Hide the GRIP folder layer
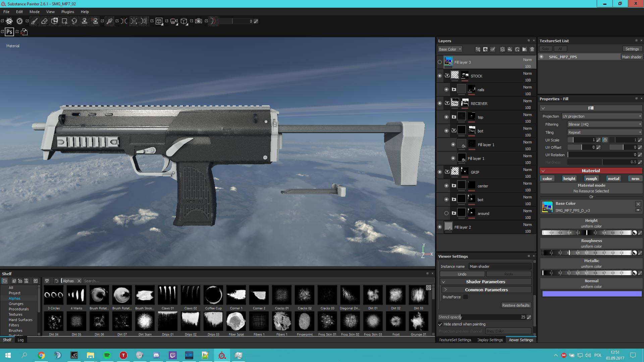This screenshot has height=362, width=644. (x=440, y=172)
